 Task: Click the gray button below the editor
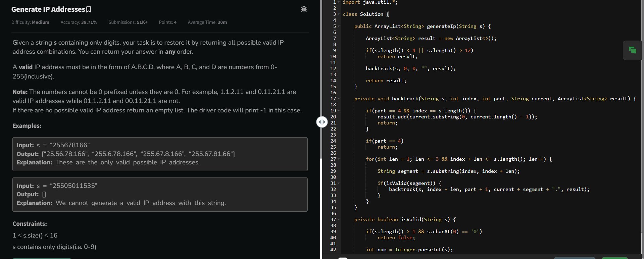click(574, 258)
